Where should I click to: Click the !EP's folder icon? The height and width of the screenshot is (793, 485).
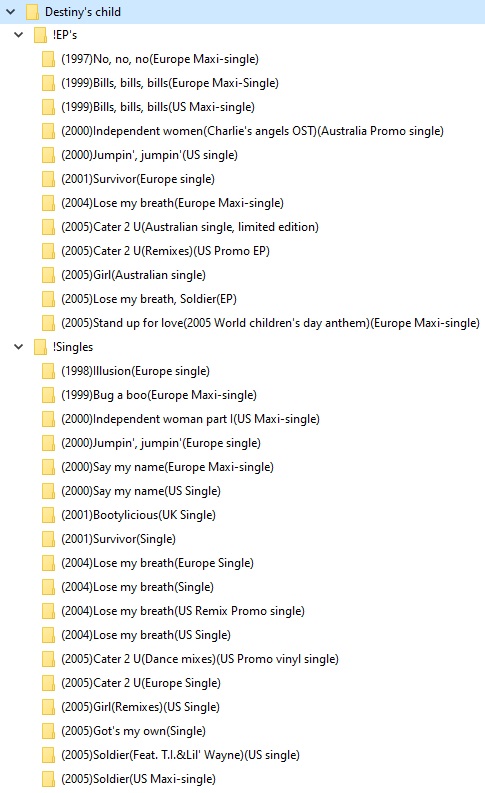(40, 35)
